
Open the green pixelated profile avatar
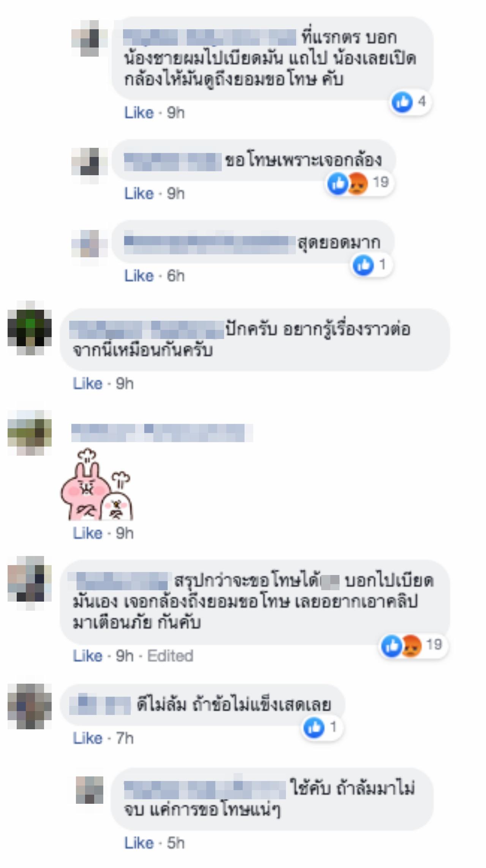click(x=30, y=328)
